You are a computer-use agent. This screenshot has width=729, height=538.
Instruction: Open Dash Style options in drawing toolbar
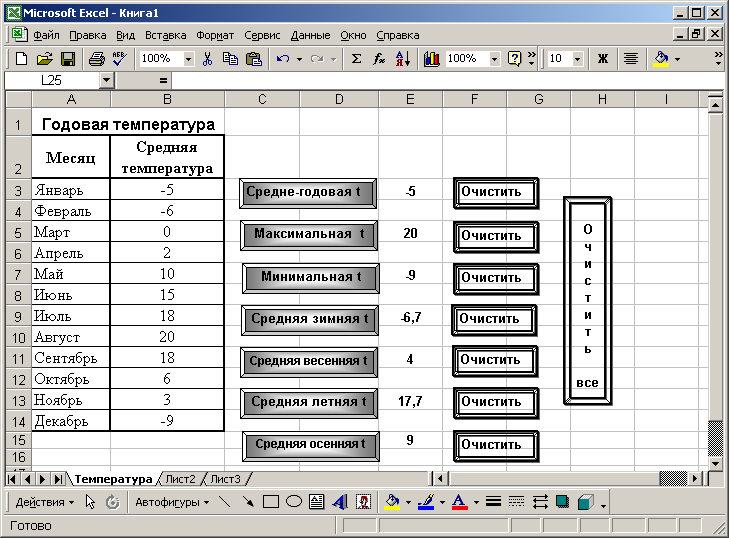click(516, 502)
